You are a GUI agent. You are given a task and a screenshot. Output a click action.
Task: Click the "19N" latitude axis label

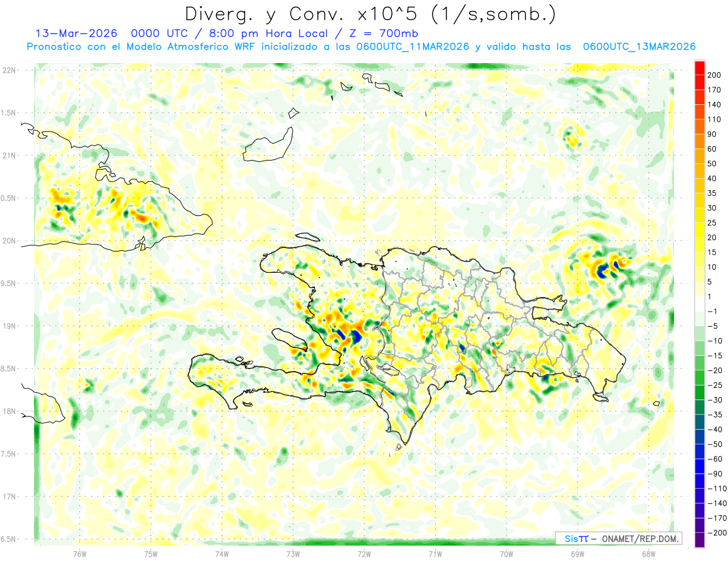pos(8,326)
